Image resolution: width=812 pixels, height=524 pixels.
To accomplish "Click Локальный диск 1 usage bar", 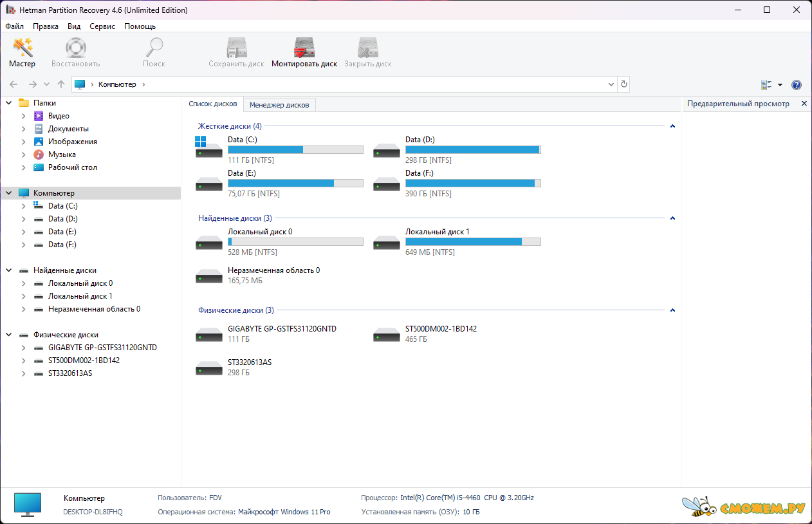I will pyautogui.click(x=473, y=242).
